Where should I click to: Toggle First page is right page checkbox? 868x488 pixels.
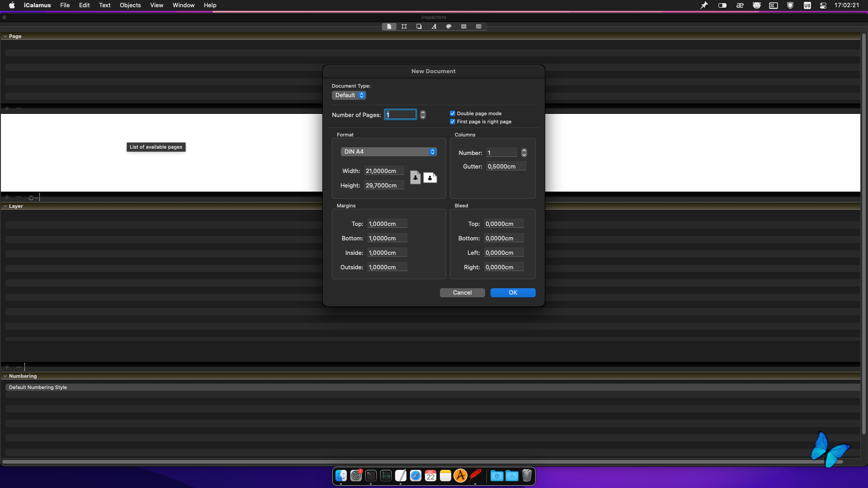coord(453,122)
